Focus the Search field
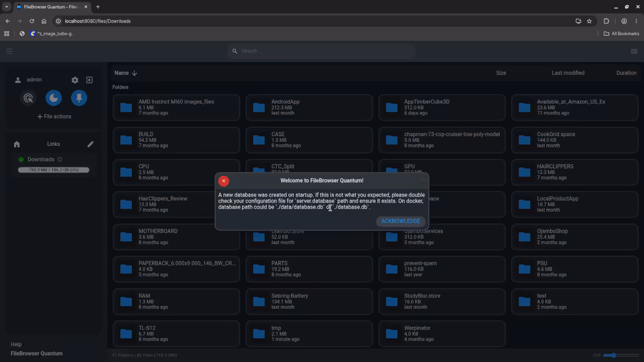Viewport: 644px width, 362px height. click(x=320, y=51)
